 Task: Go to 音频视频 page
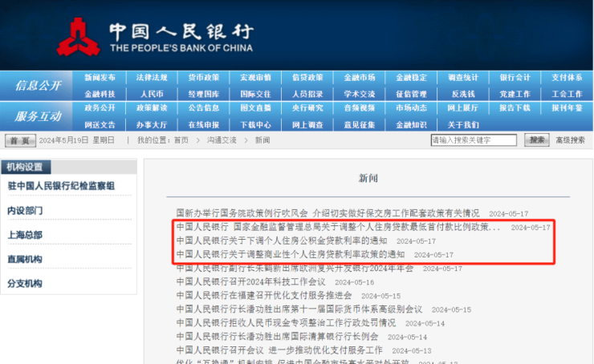(x=359, y=108)
